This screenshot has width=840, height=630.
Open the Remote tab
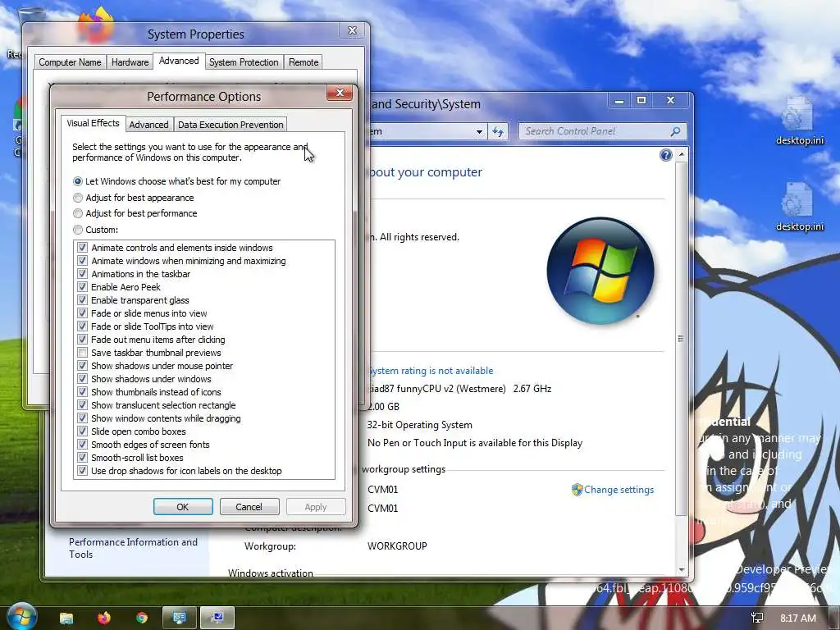coord(304,62)
